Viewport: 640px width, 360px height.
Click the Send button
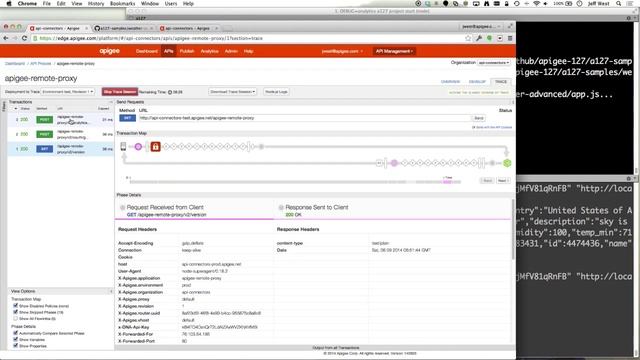pyautogui.click(x=479, y=118)
